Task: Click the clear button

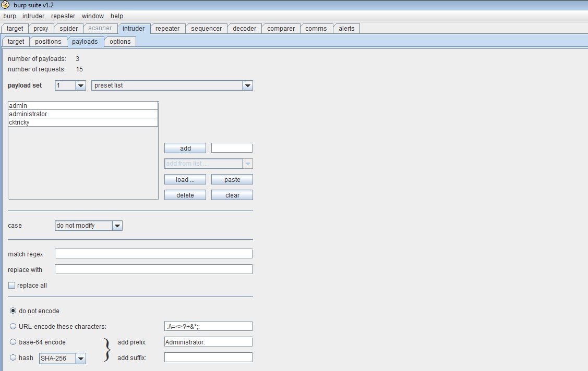Action: pos(232,195)
